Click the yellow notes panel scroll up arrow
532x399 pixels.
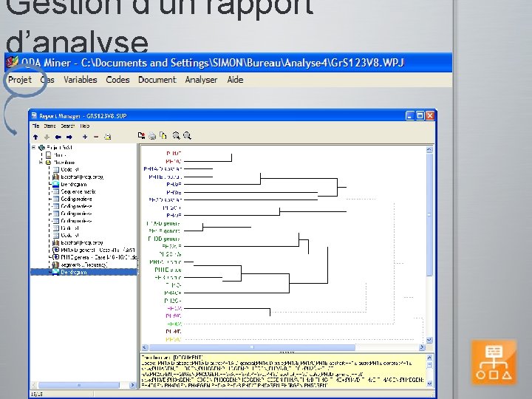pyautogui.click(x=429, y=358)
